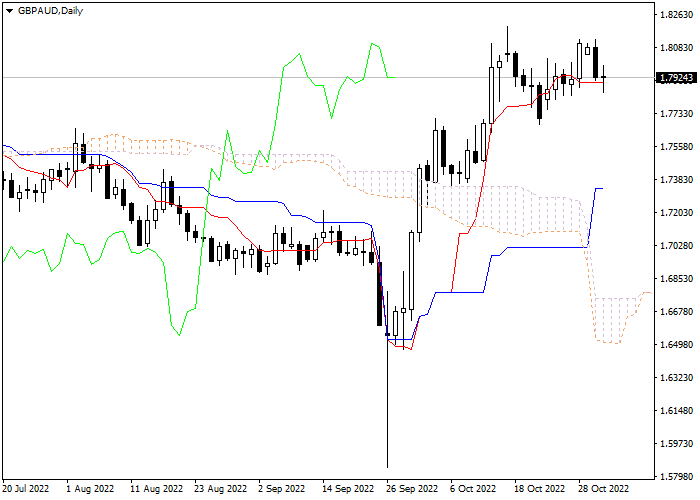Click the 1 Aug 2022 date label
This screenshot has height=500, width=700.
point(90,489)
